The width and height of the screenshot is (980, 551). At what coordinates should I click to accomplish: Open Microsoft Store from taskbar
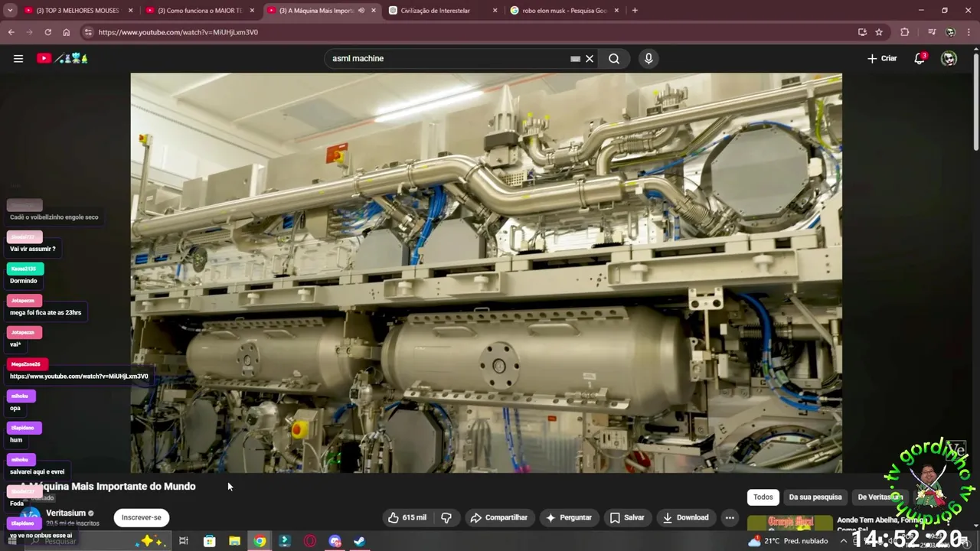coord(209,541)
